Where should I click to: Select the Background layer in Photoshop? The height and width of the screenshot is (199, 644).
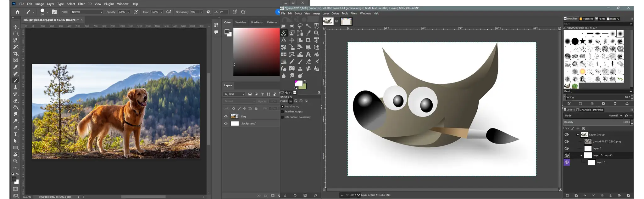coord(248,124)
